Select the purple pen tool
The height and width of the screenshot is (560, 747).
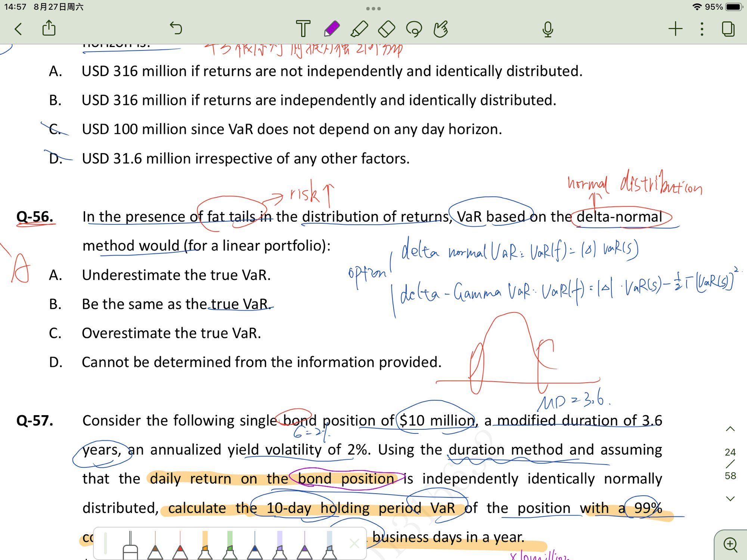[x=332, y=29]
